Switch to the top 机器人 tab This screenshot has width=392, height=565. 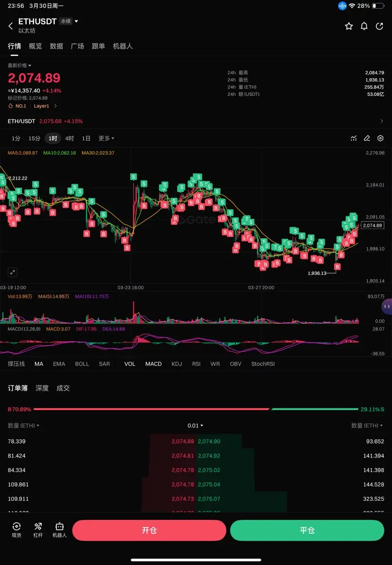pos(123,46)
